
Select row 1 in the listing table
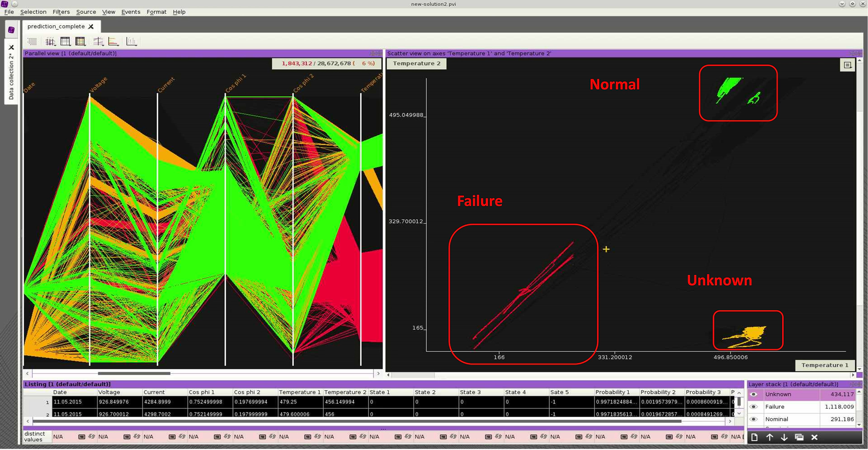(47, 402)
